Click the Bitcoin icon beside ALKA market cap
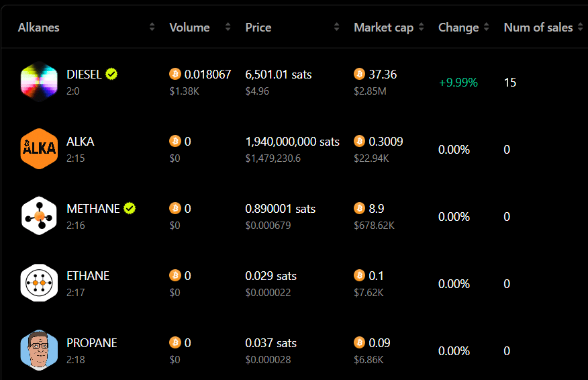 tap(359, 141)
